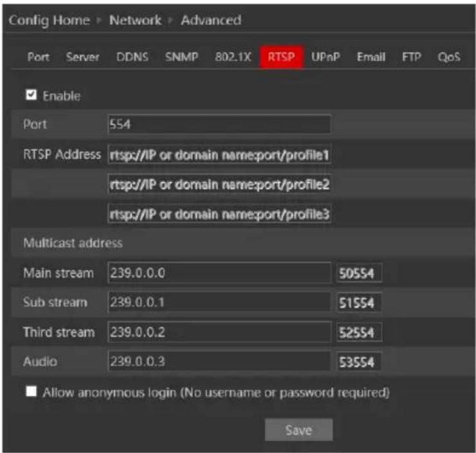Viewport: 476px width, 453px height.
Task: Click the Audio multicast address 239.0.0.3
Action: coord(219,362)
